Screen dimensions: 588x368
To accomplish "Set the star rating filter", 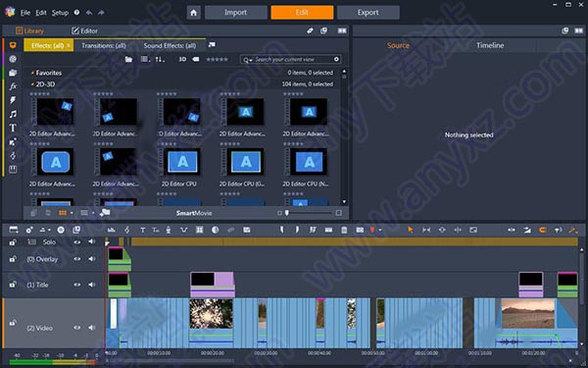I will tap(218, 59).
